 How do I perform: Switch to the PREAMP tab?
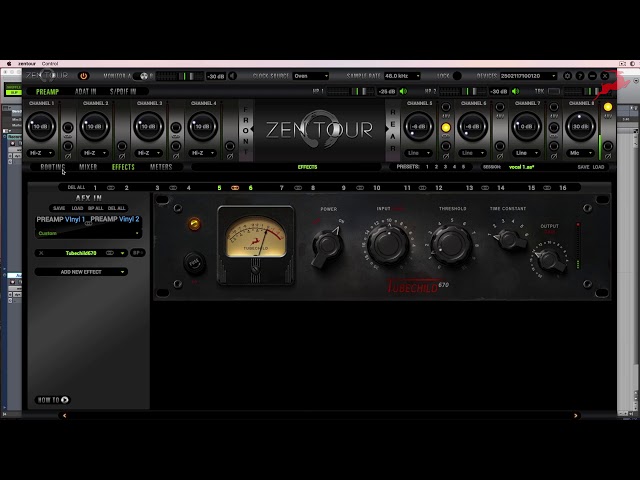tap(47, 91)
